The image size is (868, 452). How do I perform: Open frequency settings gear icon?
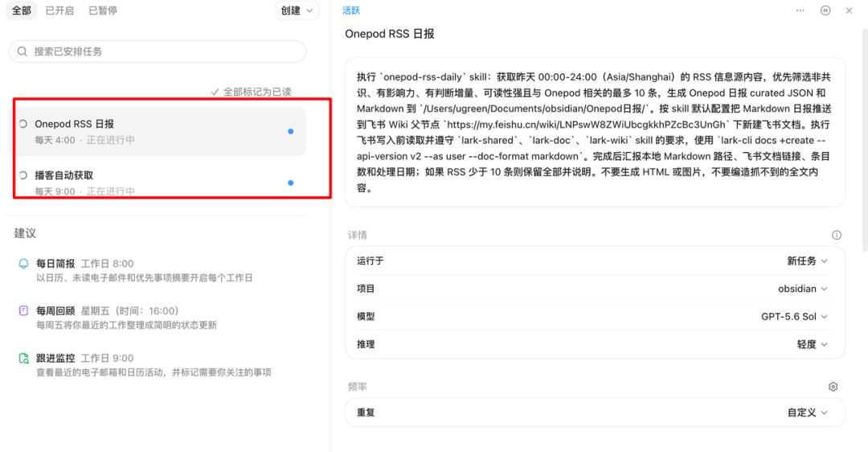833,387
